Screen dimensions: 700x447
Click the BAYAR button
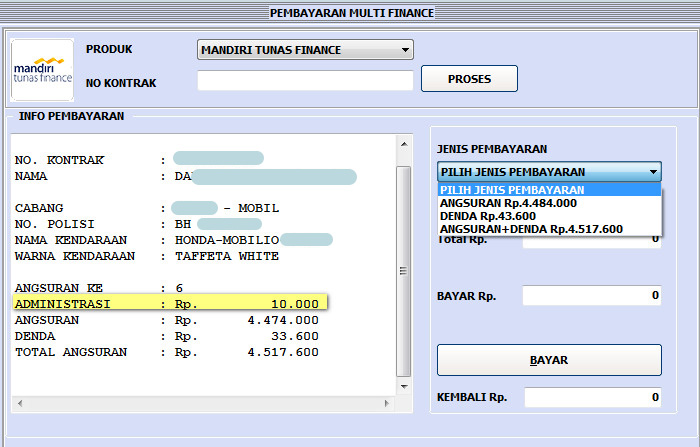[x=549, y=360]
